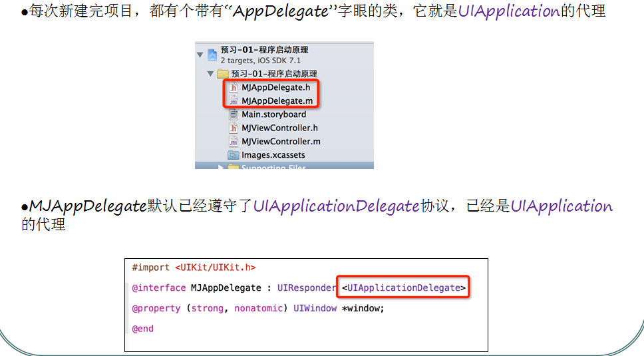Select MJViewController.m file row

click(281, 142)
